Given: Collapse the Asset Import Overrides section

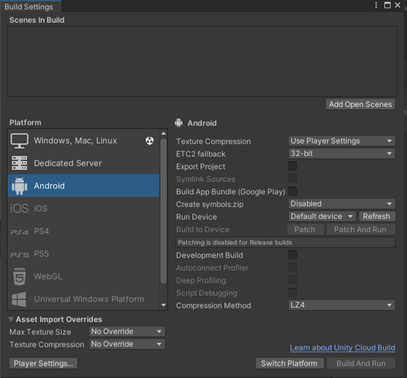Looking at the screenshot, I should point(11,319).
